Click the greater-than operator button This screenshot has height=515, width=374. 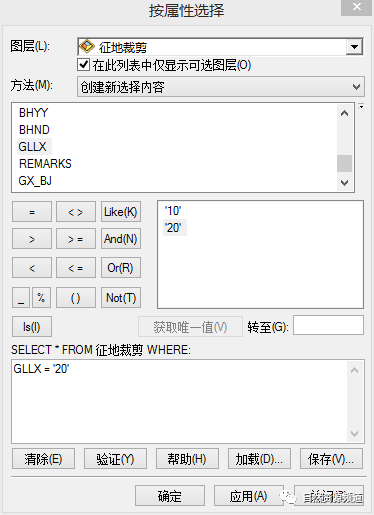pyautogui.click(x=32, y=239)
